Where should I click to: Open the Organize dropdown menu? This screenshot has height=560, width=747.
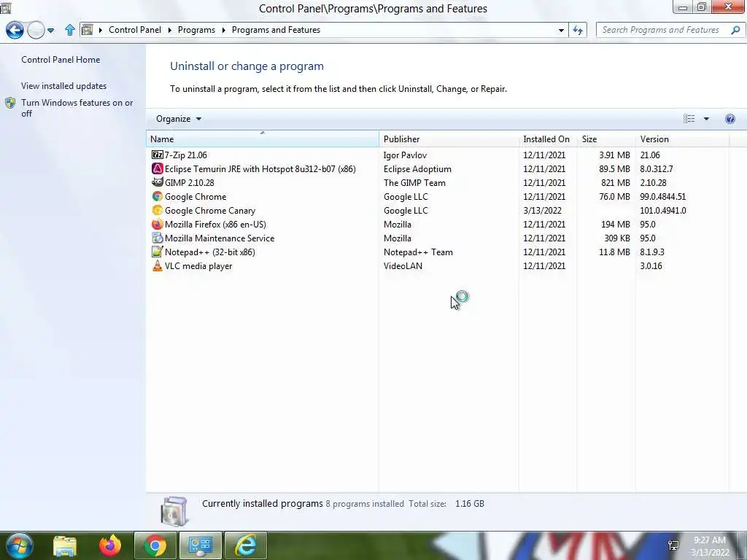coord(179,119)
